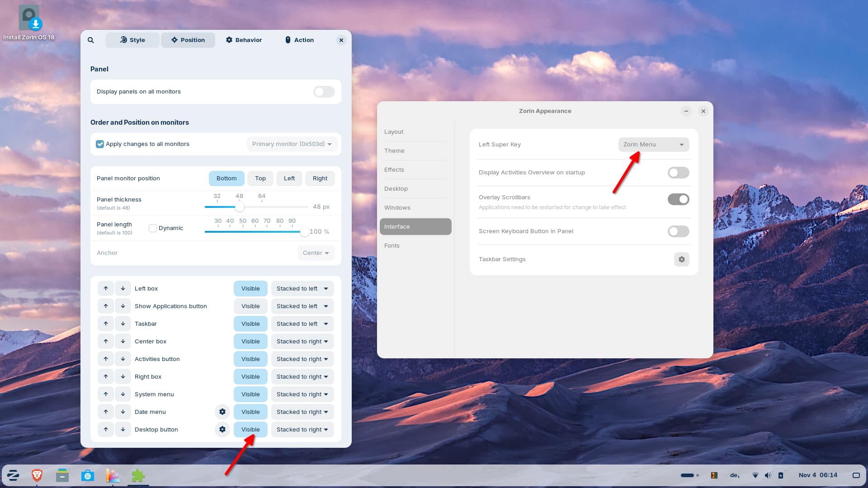The height and width of the screenshot is (488, 868).
Task: Disable Overlay Scrollbars switch
Action: coord(678,199)
